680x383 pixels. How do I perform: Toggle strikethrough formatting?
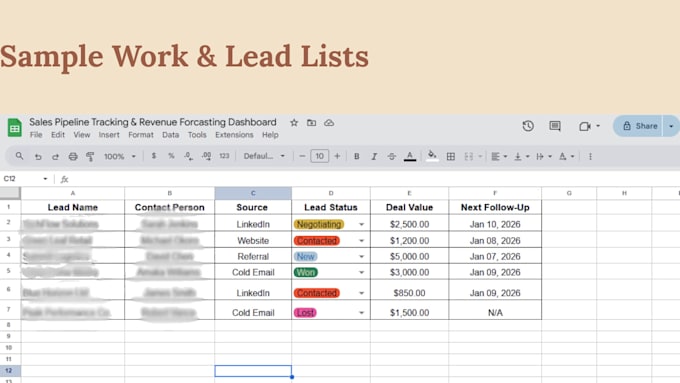392,157
